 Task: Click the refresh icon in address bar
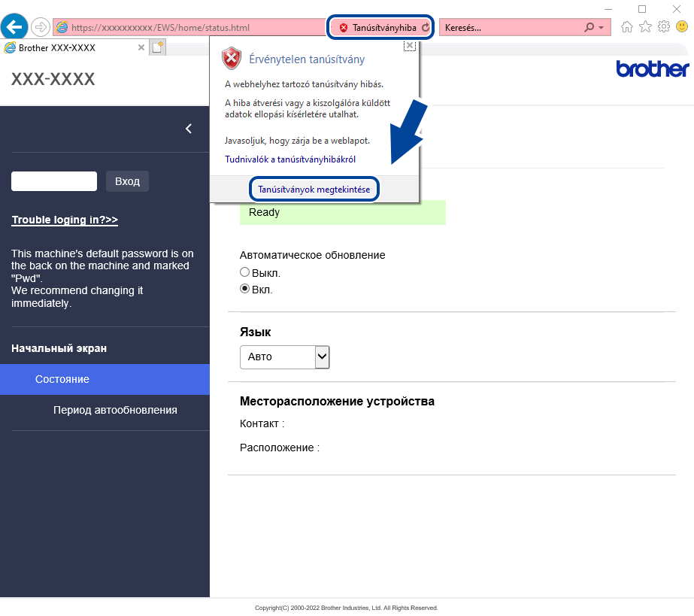[x=426, y=28]
